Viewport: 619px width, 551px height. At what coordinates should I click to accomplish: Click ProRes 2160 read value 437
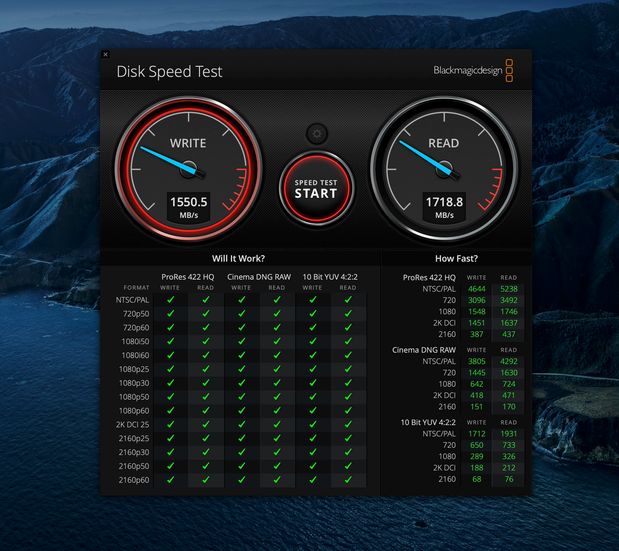509,334
